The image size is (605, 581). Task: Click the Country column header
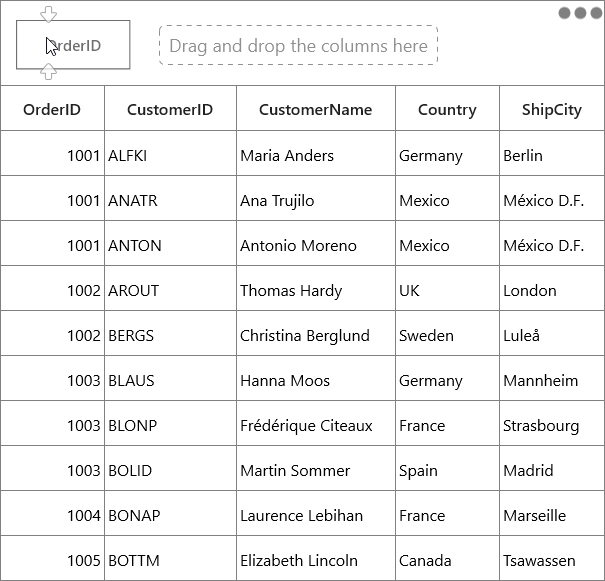[448, 108]
